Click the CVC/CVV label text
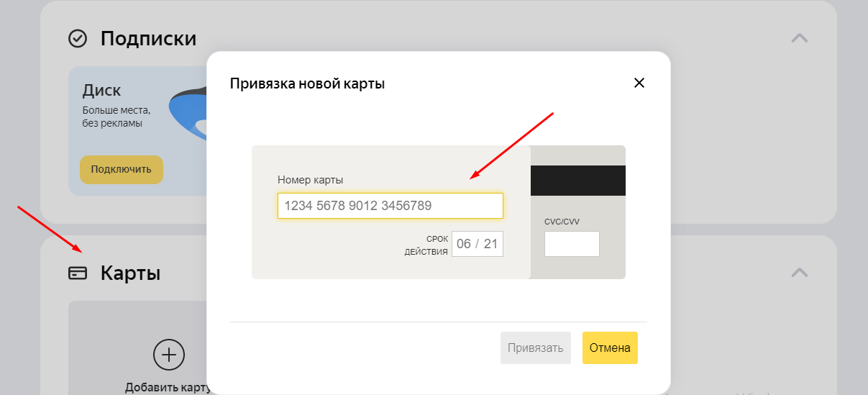868x395 pixels. pyautogui.click(x=562, y=222)
